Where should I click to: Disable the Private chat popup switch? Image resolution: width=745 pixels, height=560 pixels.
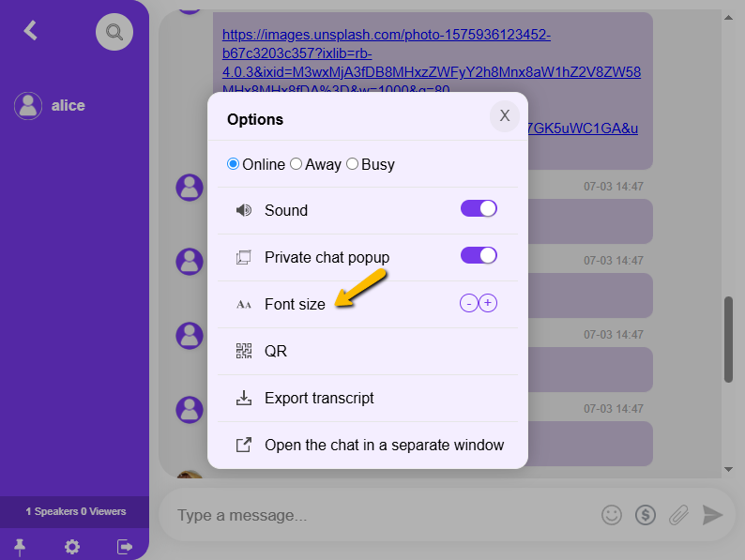pos(479,256)
